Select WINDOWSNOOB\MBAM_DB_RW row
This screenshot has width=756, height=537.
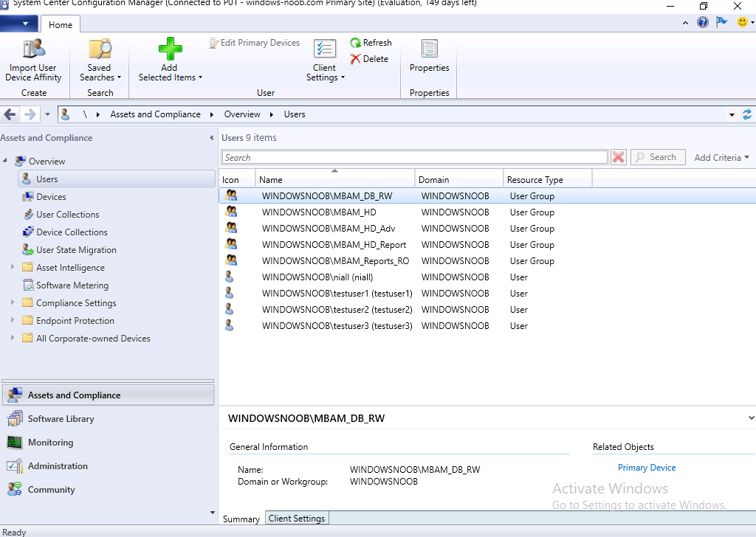[487, 195]
